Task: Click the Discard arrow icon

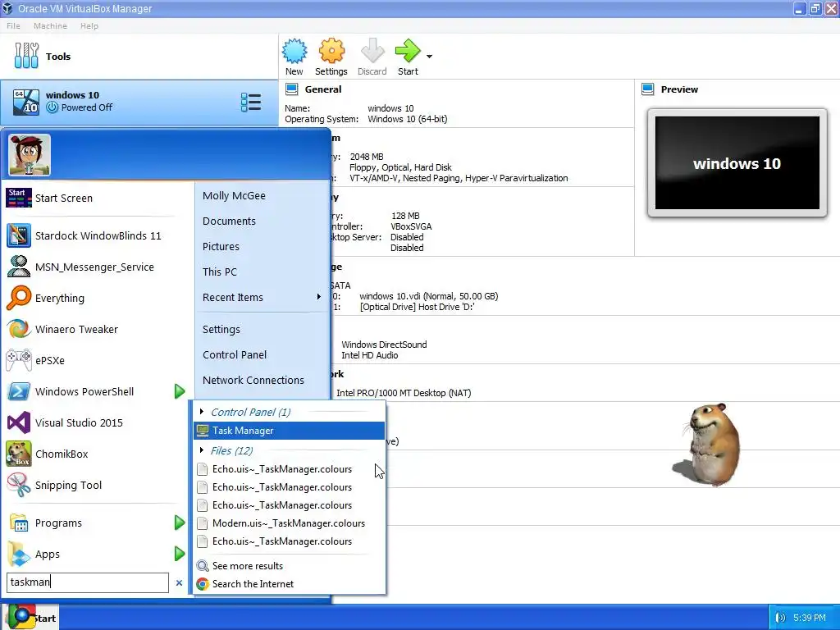Action: coord(372,51)
